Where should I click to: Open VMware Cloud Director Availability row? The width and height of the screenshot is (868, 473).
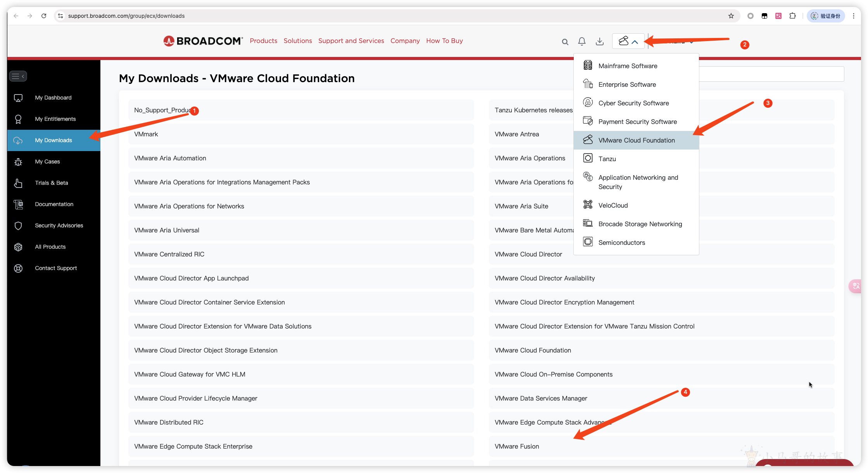tap(661, 278)
